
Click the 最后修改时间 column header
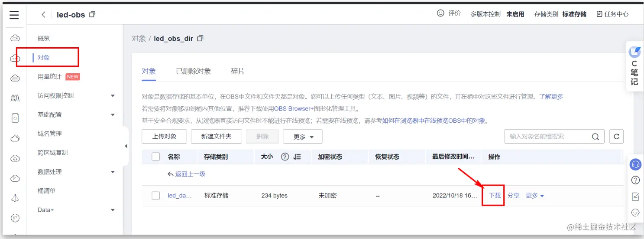[x=453, y=157]
